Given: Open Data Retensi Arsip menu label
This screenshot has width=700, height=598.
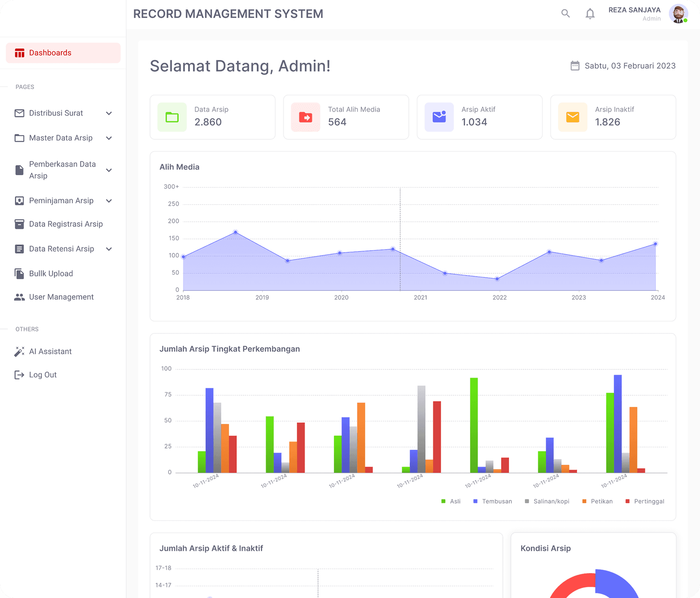Looking at the screenshot, I should click(62, 249).
